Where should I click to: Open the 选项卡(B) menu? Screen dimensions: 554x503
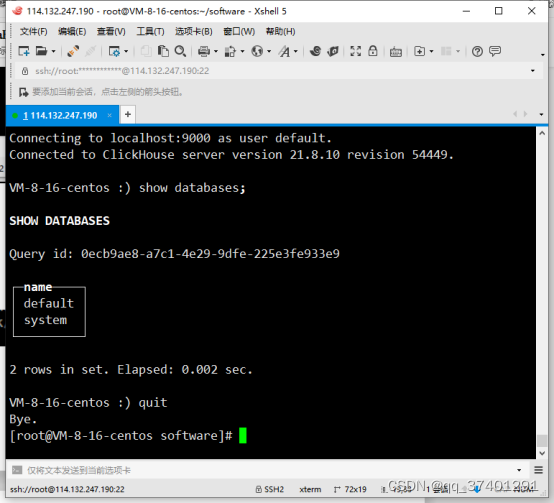(x=194, y=31)
